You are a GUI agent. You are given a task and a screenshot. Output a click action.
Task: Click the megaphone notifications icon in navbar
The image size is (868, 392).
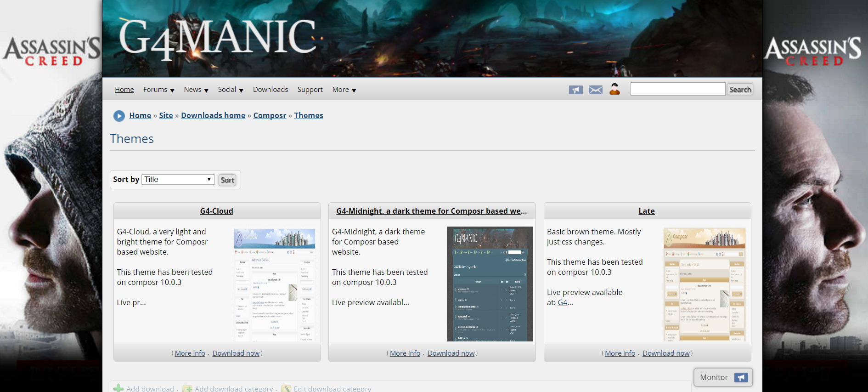point(575,90)
